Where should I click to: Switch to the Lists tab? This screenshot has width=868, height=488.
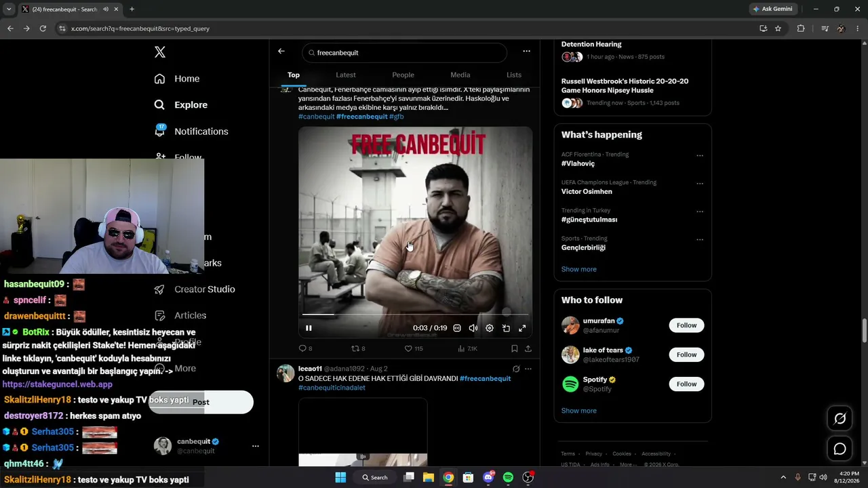[x=514, y=75]
